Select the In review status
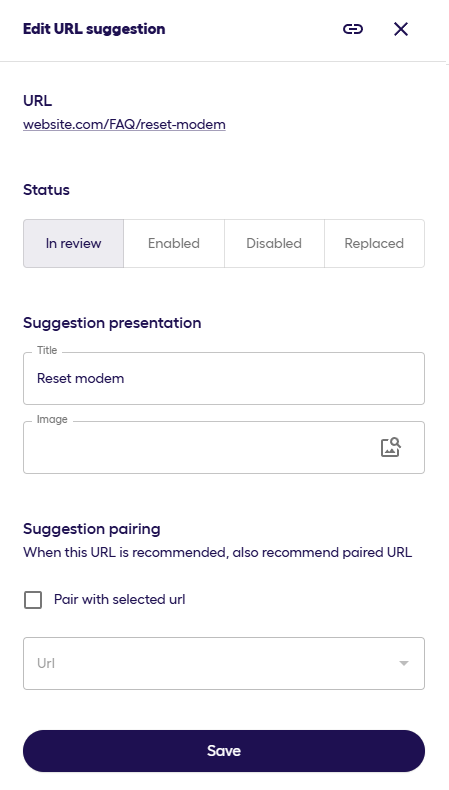449x790 pixels. pos(74,243)
